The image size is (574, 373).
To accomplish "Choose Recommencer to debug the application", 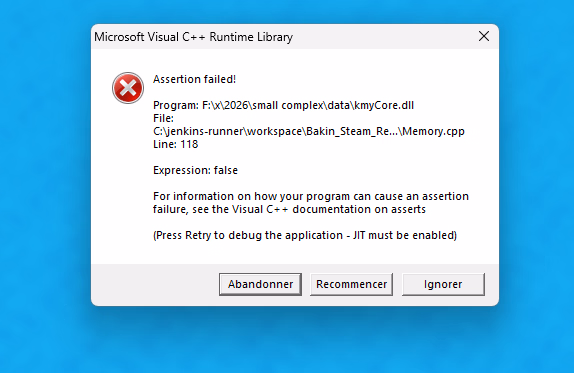I will click(x=351, y=284).
